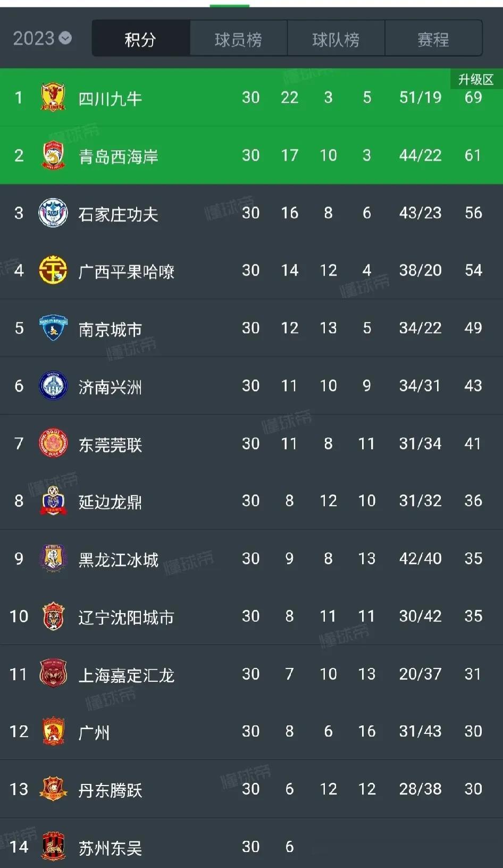Select the 辽宁沈阳城市 club crest
This screenshot has height=868, width=503.
click(53, 616)
